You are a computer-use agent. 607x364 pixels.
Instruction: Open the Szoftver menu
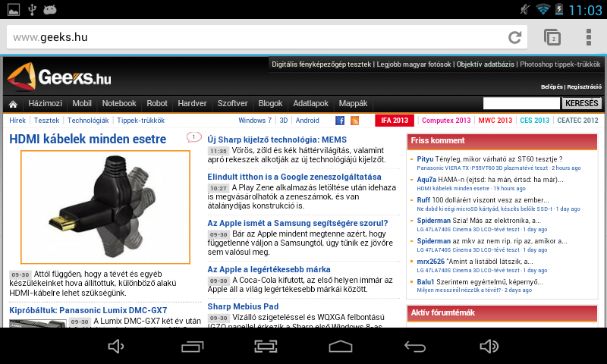[232, 104]
